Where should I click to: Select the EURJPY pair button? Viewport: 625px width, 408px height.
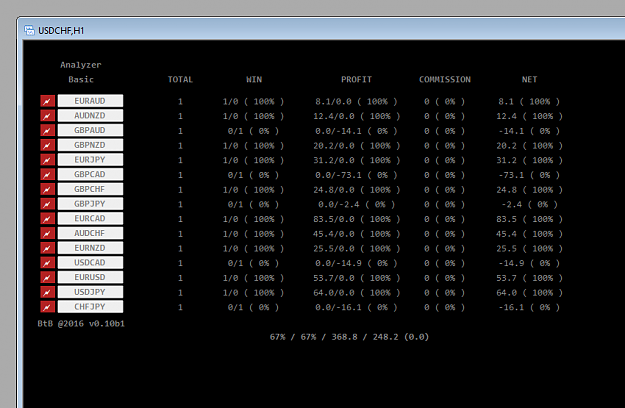[x=90, y=160]
